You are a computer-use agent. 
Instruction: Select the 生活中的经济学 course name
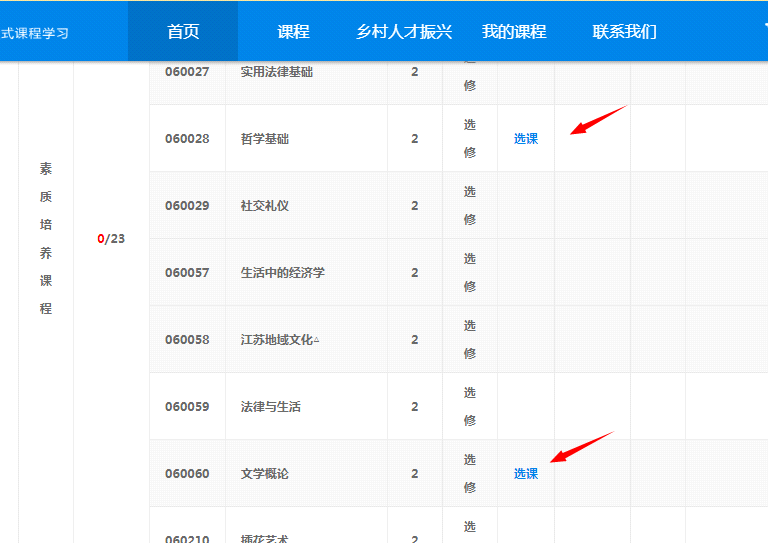click(x=283, y=273)
